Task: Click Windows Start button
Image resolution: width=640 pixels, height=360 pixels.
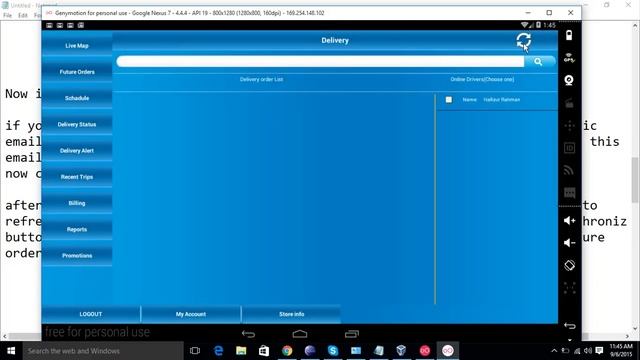Action: click(x=11, y=351)
